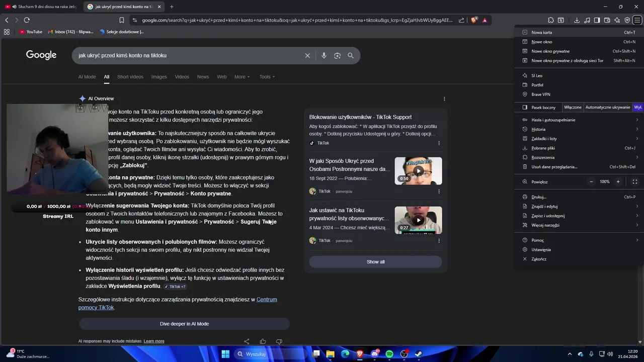Bookmark this page with the bookmark icon
Image resolution: width=644 pixels, height=362 pixels.
(x=122, y=20)
